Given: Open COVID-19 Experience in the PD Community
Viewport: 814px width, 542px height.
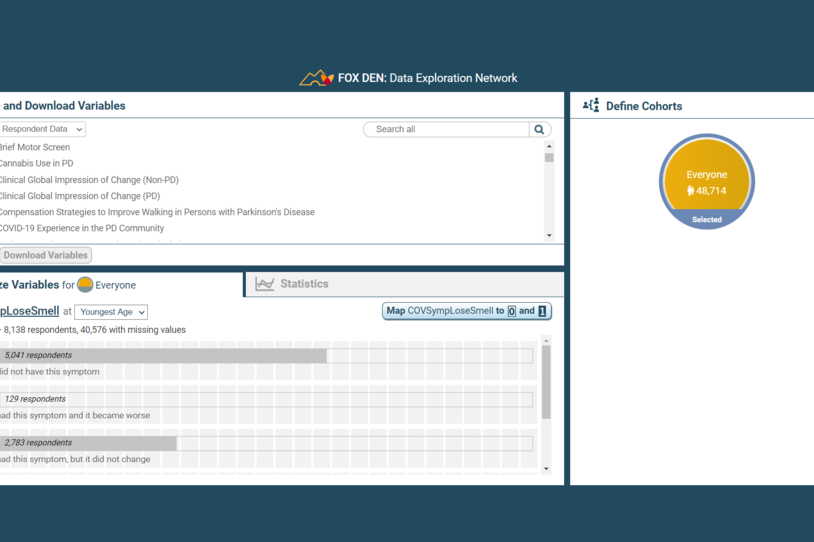Looking at the screenshot, I should (x=81, y=228).
